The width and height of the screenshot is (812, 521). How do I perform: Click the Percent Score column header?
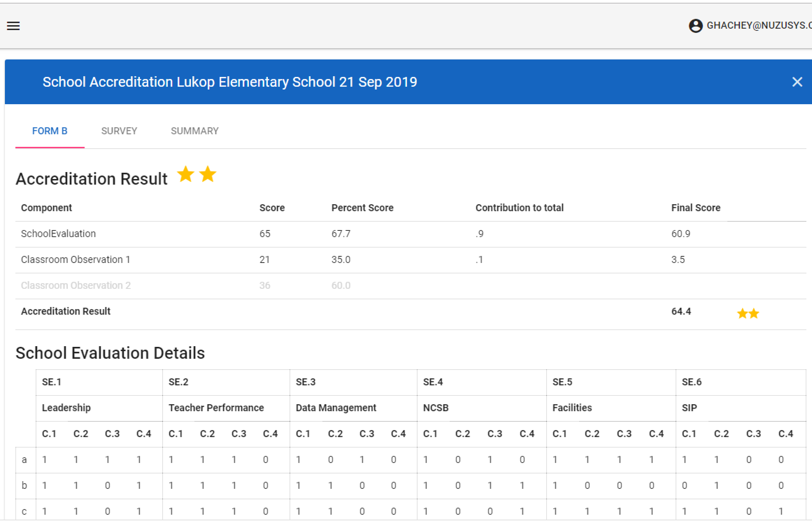pos(362,208)
